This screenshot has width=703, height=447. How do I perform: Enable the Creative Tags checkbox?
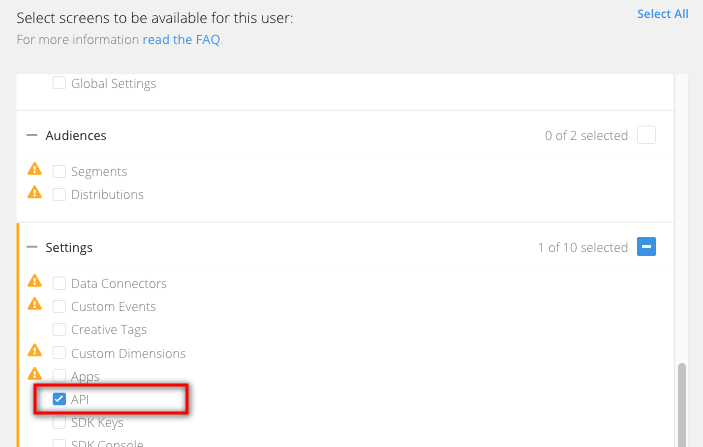[59, 330]
